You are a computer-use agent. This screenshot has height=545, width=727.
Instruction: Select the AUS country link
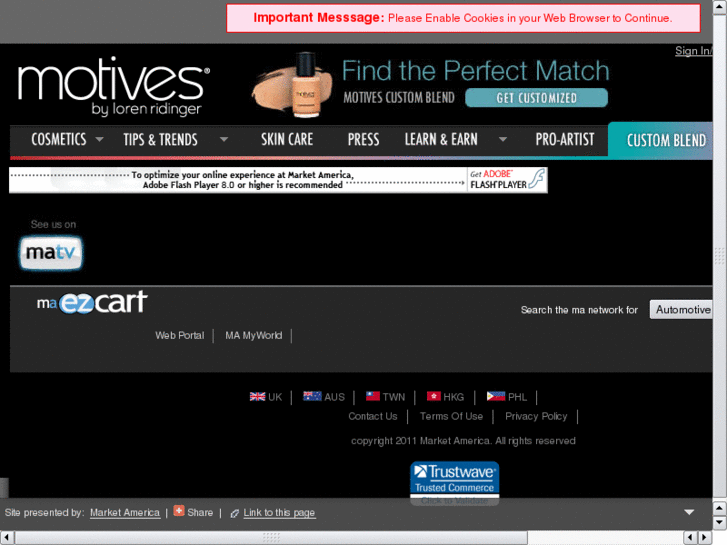[x=334, y=397]
